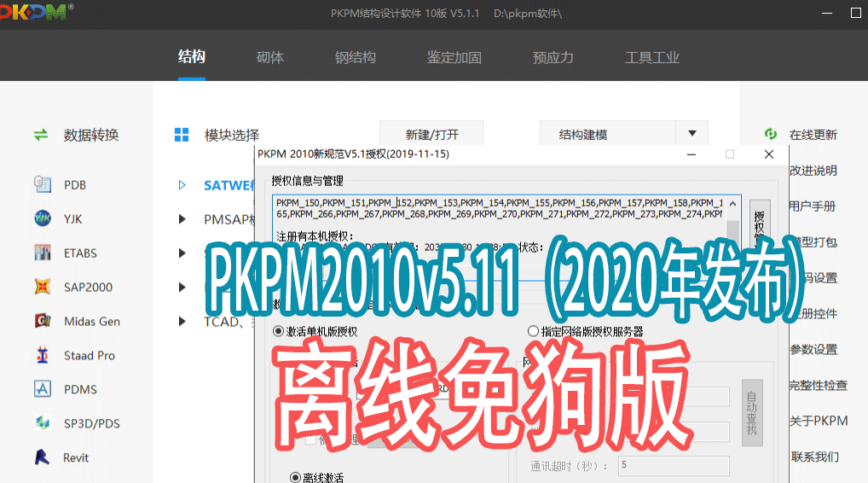Click the SP3D/PDS icon
Viewport: 868px width, 483px height.
point(43,423)
